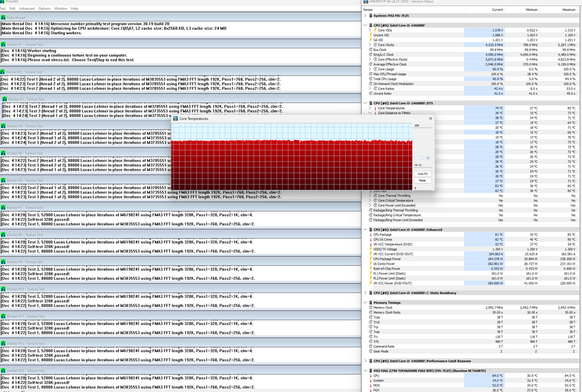Select the Total CPU Usage current value 90.9 %
The width and height of the screenshot is (582, 392).
(x=498, y=79)
